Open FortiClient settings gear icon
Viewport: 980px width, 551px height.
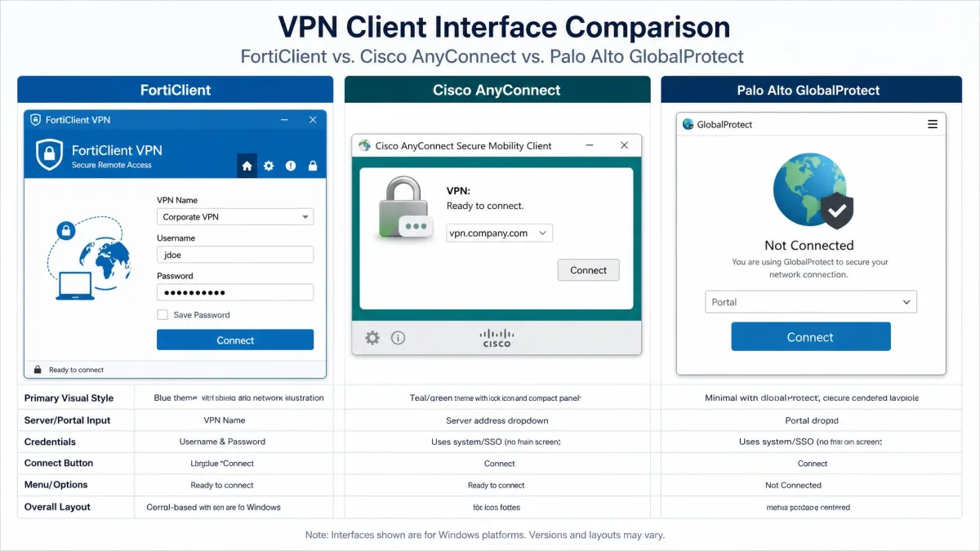(269, 166)
